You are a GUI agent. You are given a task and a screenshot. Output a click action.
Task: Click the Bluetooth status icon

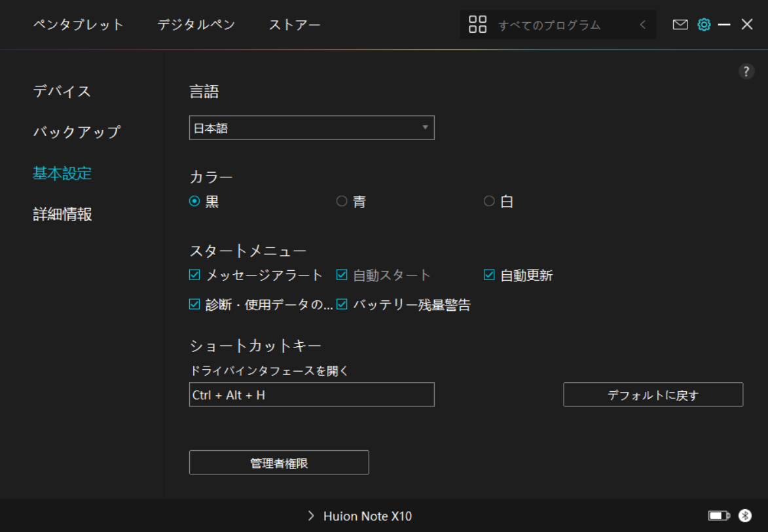pyautogui.click(x=745, y=516)
